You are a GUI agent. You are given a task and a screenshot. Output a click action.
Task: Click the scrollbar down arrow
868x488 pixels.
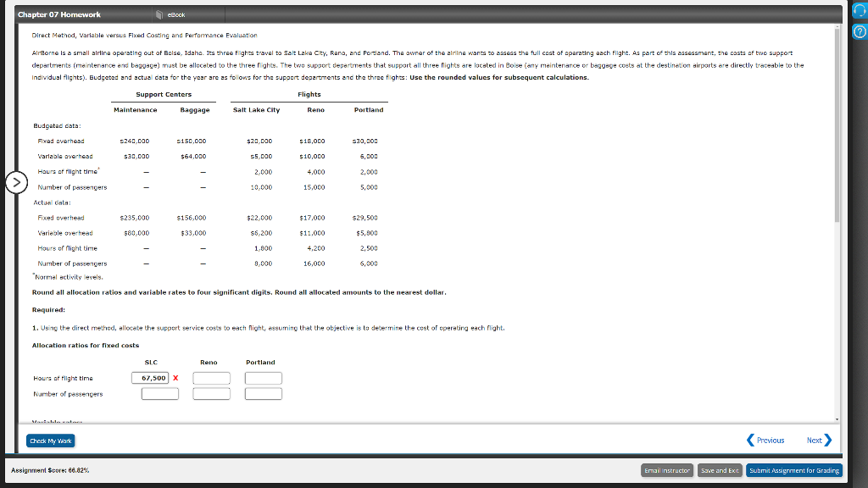click(x=837, y=420)
